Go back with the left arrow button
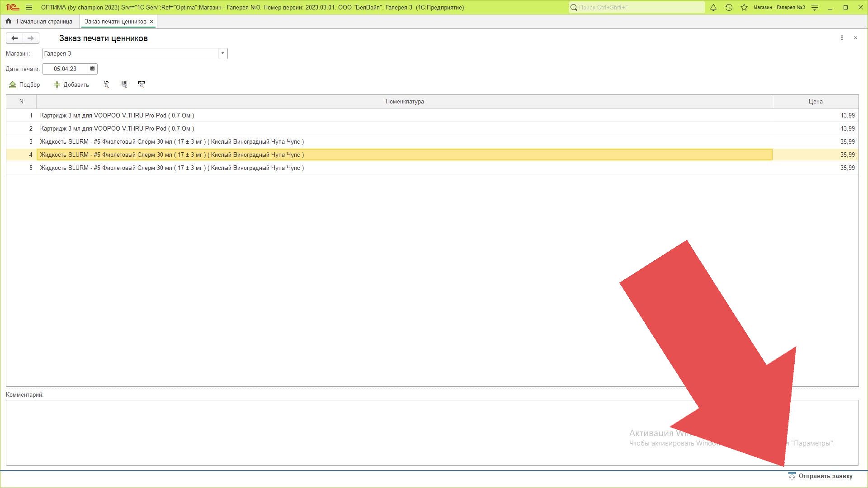 [x=14, y=38]
